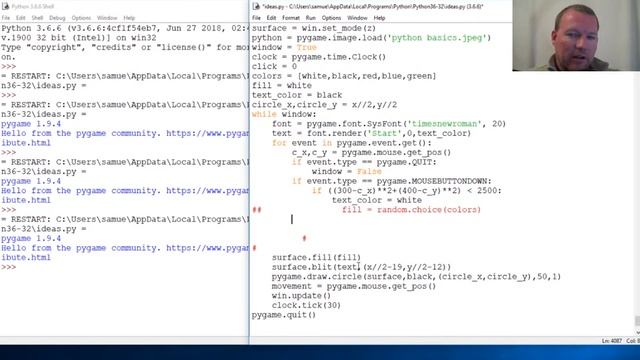
Task: Click the Ln status indicator in editor
Action: click(x=611, y=341)
